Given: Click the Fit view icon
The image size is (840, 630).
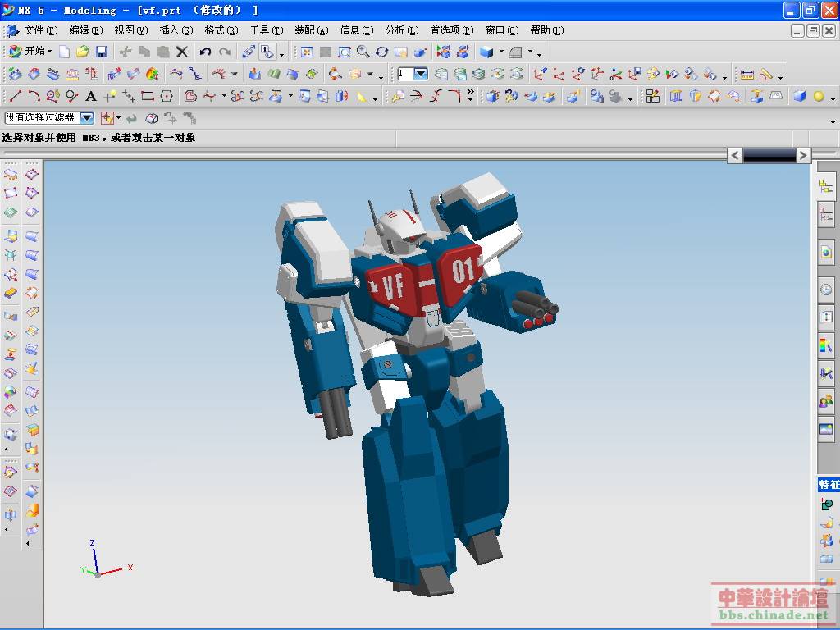Looking at the screenshot, I should click(x=307, y=52).
